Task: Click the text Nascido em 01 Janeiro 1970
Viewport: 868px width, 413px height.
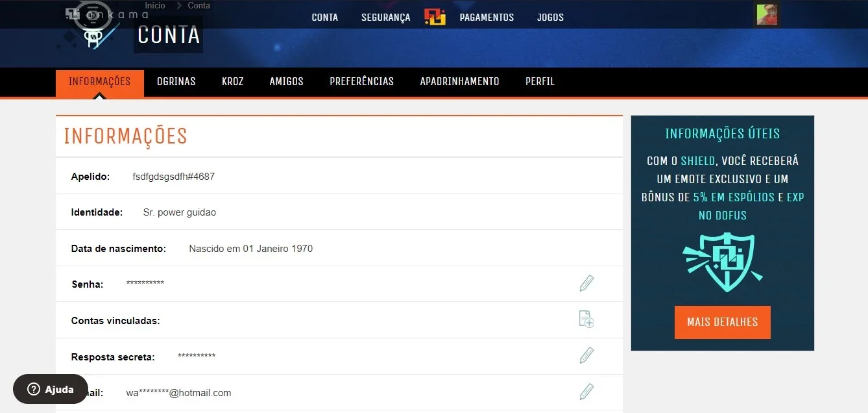Action: click(x=251, y=249)
